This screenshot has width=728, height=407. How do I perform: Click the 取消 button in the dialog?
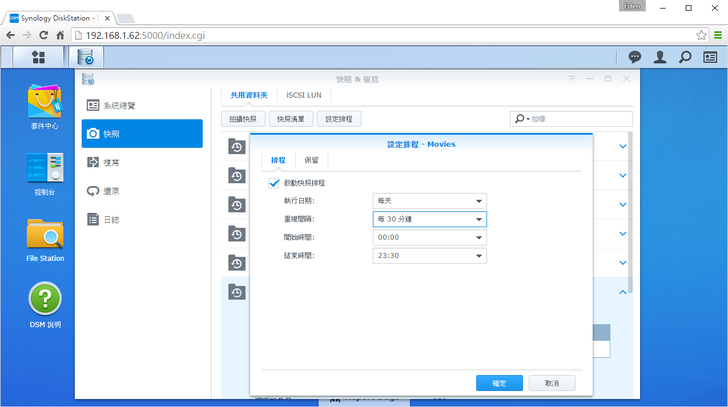pyautogui.click(x=551, y=383)
